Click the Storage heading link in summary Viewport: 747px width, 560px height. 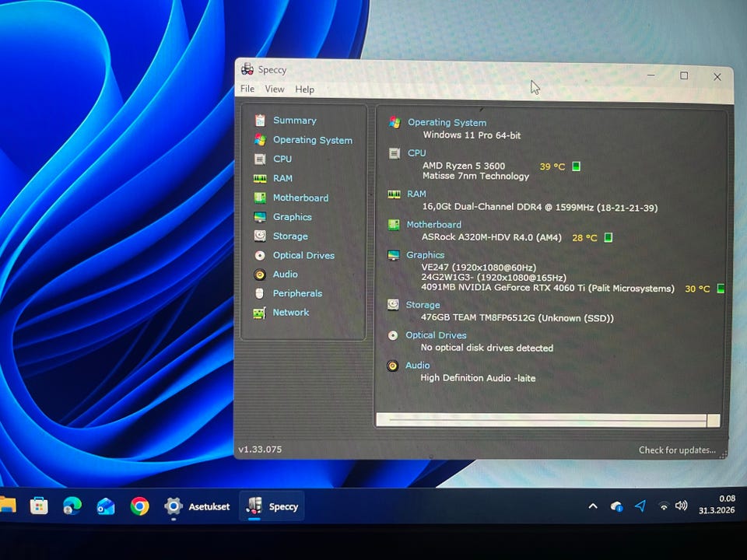(423, 305)
